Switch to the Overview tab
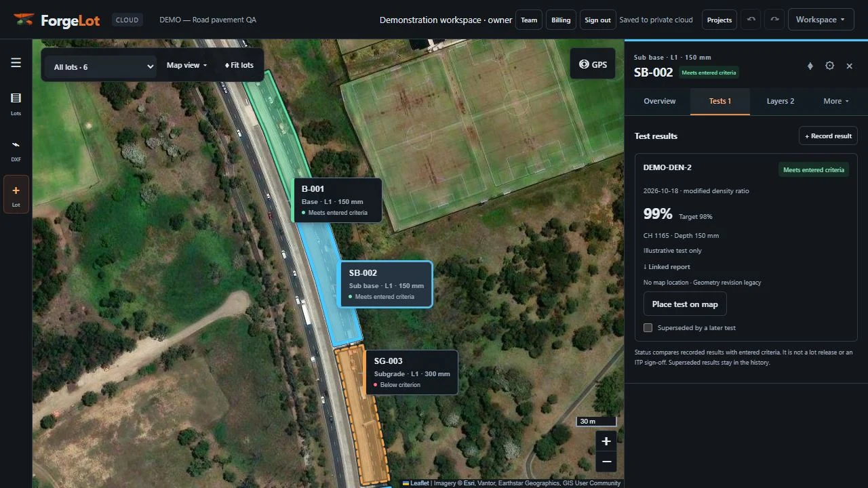This screenshot has height=488, width=868. 659,101
